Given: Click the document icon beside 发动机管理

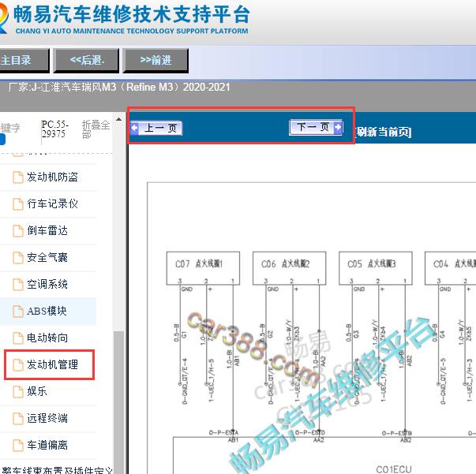Looking at the screenshot, I should pos(18,365).
